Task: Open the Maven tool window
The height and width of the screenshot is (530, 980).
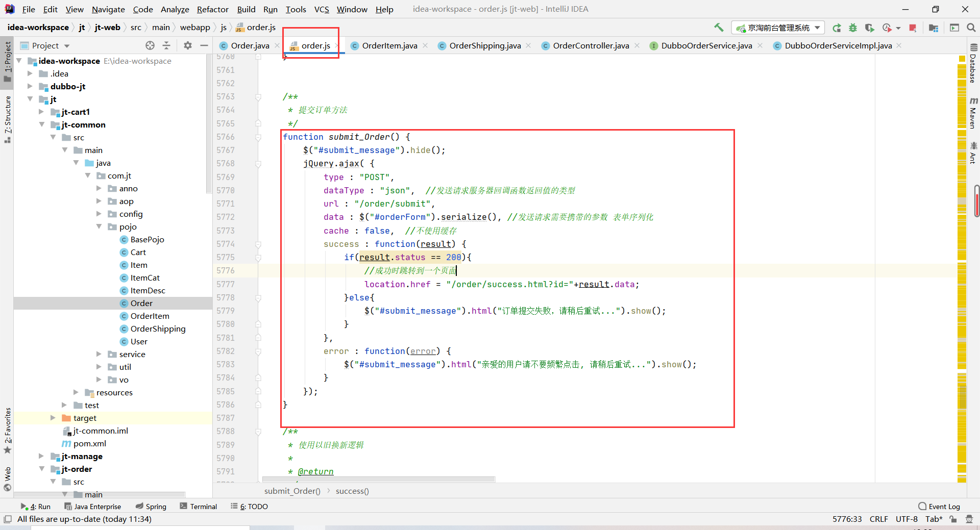Action: tap(973, 112)
